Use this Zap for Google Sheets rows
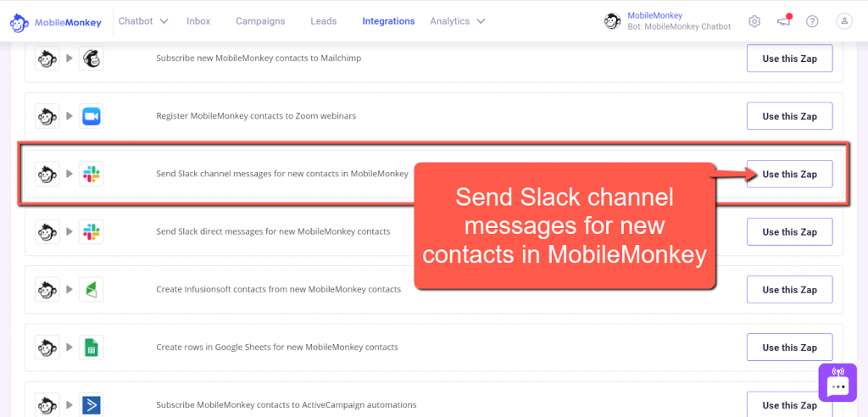 pos(789,347)
